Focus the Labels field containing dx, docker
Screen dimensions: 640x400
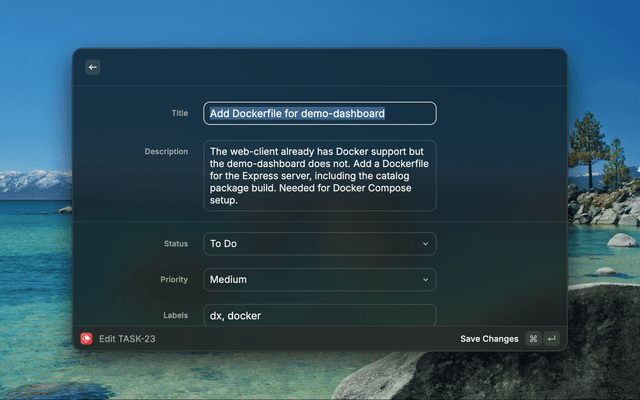click(319, 315)
